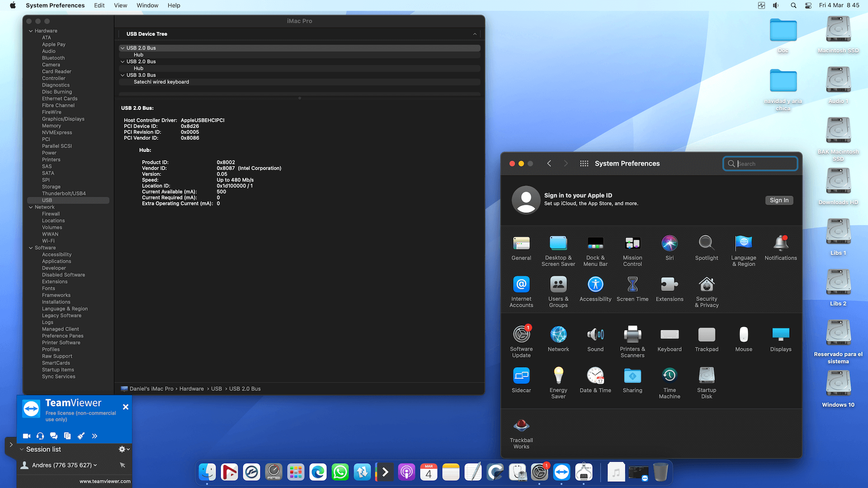Open the Help menu

[x=174, y=5]
